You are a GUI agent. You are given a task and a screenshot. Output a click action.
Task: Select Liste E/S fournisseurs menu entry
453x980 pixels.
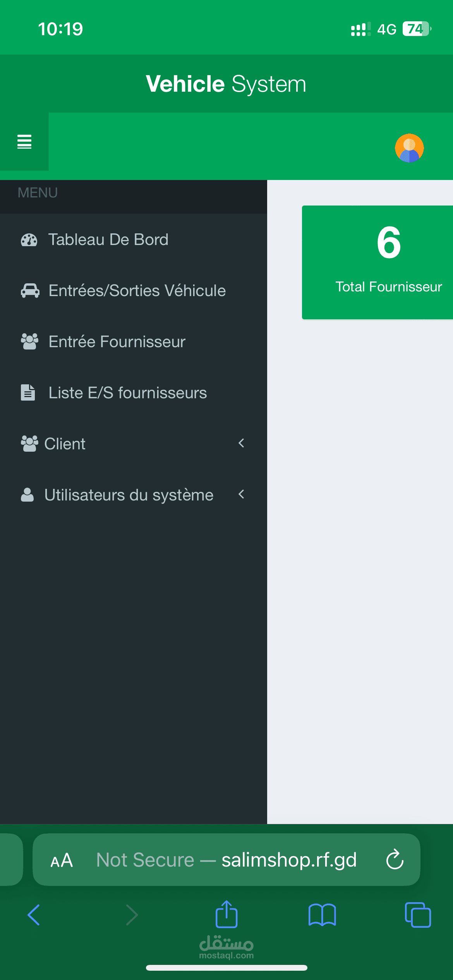coord(134,393)
